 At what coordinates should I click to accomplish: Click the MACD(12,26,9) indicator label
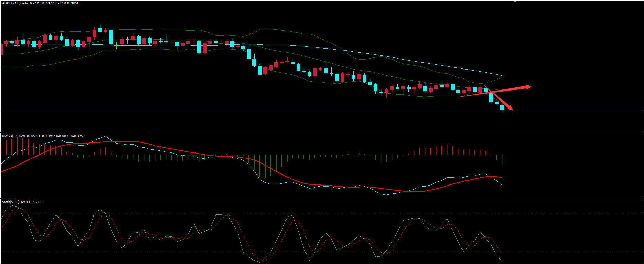click(x=14, y=136)
